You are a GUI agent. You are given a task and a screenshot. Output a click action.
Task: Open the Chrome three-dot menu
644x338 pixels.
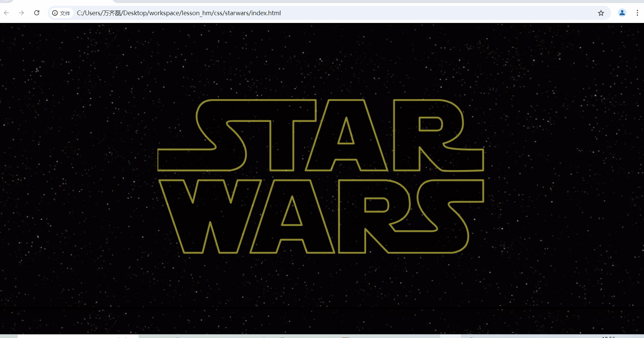click(x=637, y=13)
